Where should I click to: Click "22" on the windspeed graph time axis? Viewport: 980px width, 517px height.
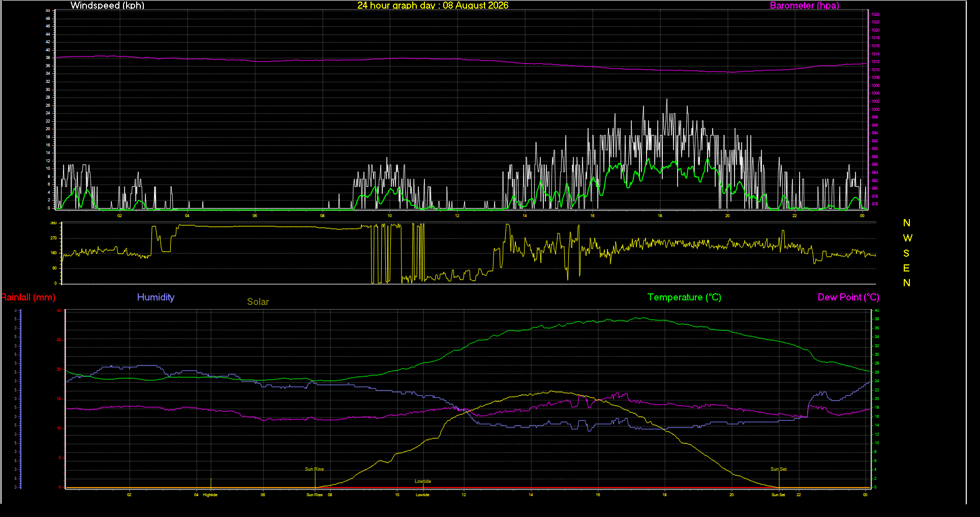click(794, 216)
